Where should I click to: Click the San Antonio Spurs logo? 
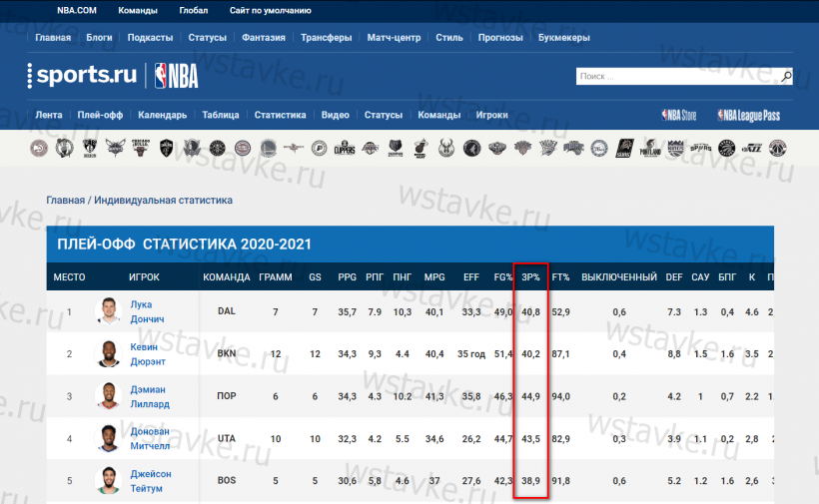[701, 149]
